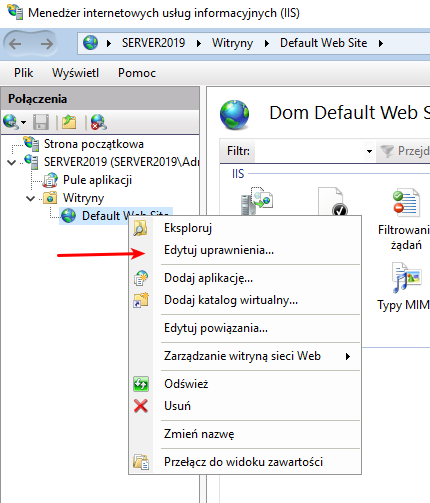Click the Dodaj aplikację icon in menu

pos(141,278)
